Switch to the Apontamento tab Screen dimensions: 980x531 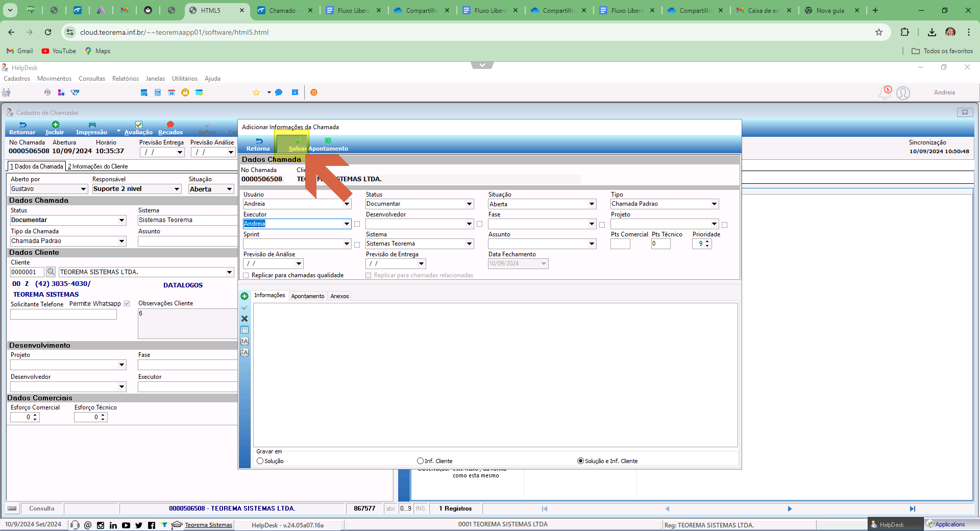click(308, 296)
